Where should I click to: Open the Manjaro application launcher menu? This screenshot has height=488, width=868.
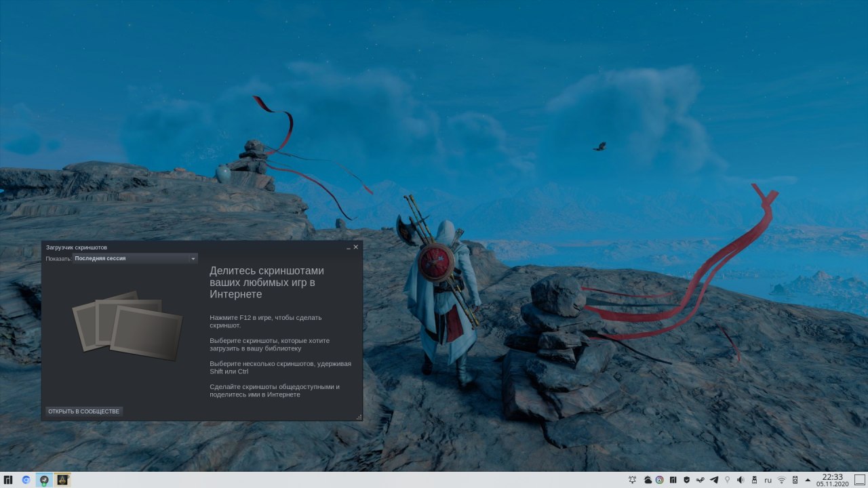tap(8, 480)
